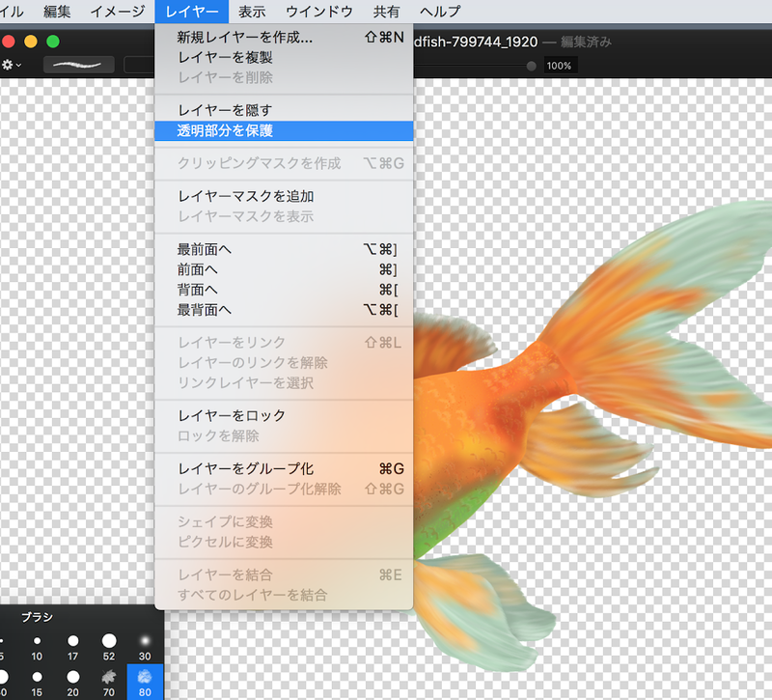Open the ウインドウ menu
Image resolution: width=772 pixels, height=700 pixels.
[x=317, y=12]
